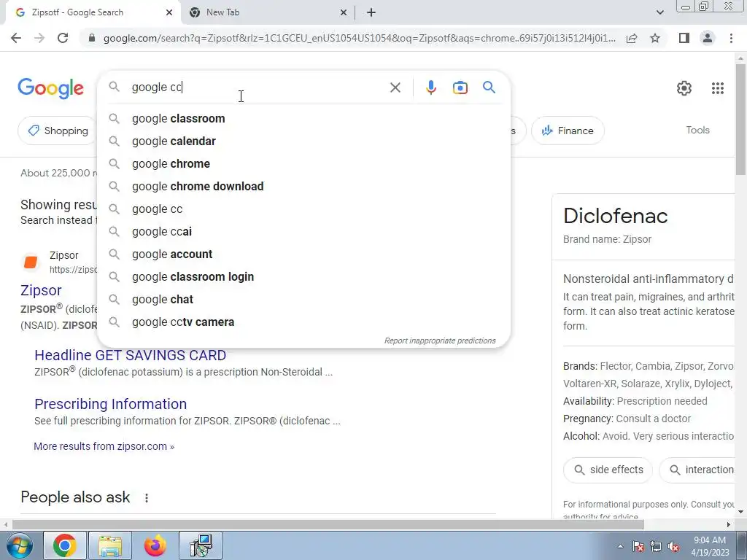Click the vertical page scrollbar thumb
This screenshot has height=560, width=747.
pyautogui.click(x=740, y=119)
